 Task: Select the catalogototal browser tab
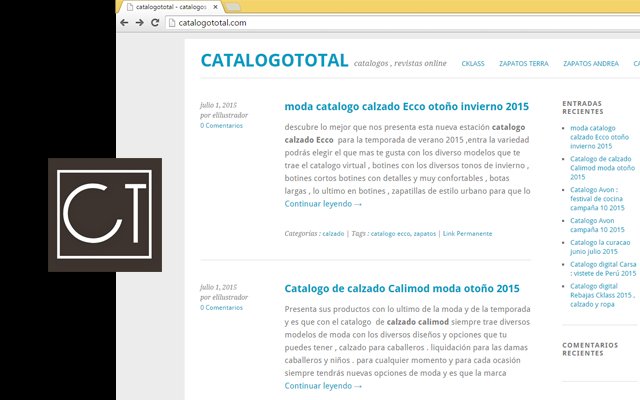(171, 7)
